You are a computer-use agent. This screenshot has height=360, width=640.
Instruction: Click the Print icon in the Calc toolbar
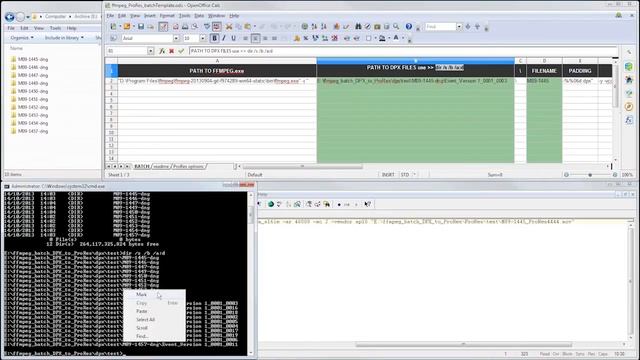[185, 27]
